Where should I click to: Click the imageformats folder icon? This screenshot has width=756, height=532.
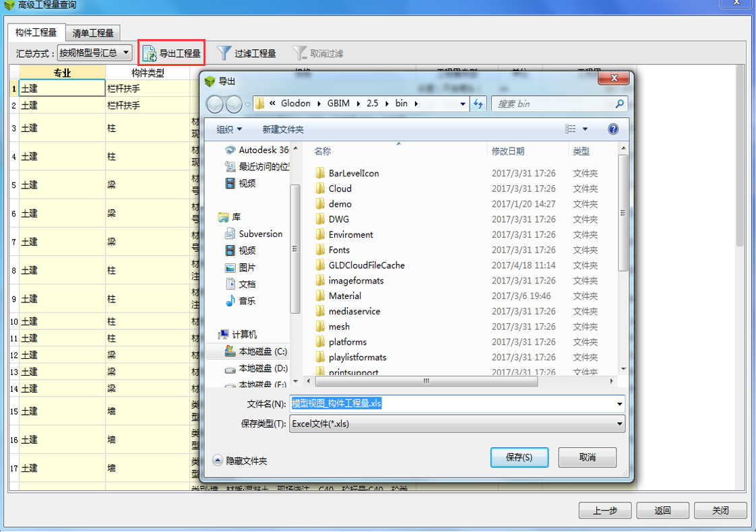320,280
